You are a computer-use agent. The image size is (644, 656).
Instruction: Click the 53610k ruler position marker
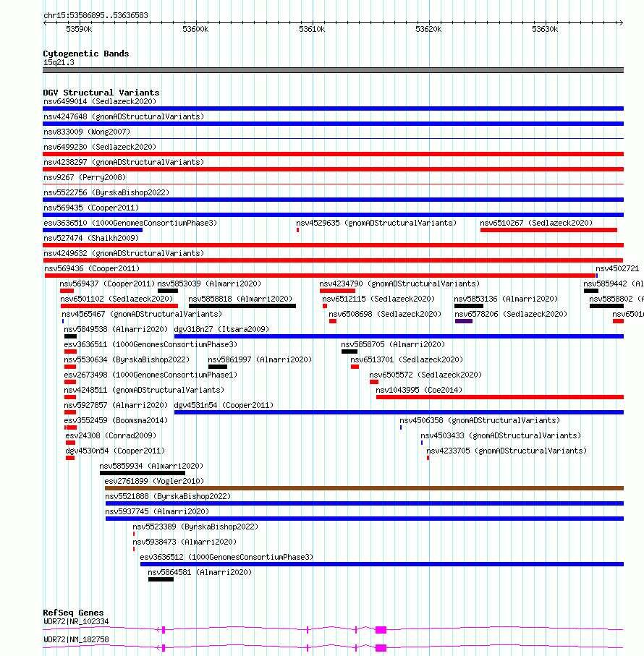tap(312, 29)
